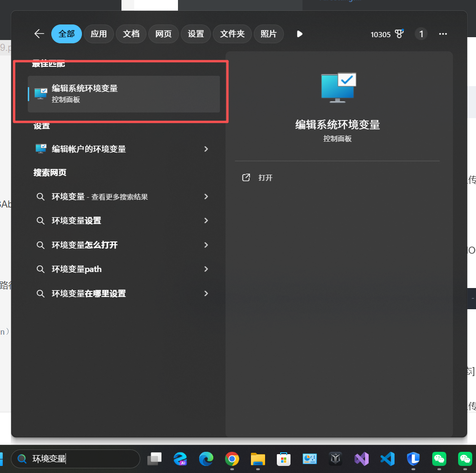
Task: Switch to the 应用 filter tab
Action: (x=99, y=33)
